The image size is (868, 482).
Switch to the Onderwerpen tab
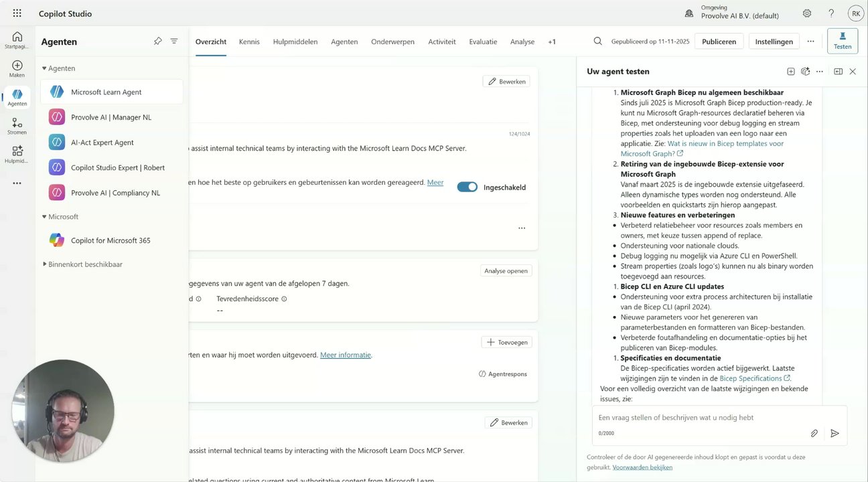point(393,42)
